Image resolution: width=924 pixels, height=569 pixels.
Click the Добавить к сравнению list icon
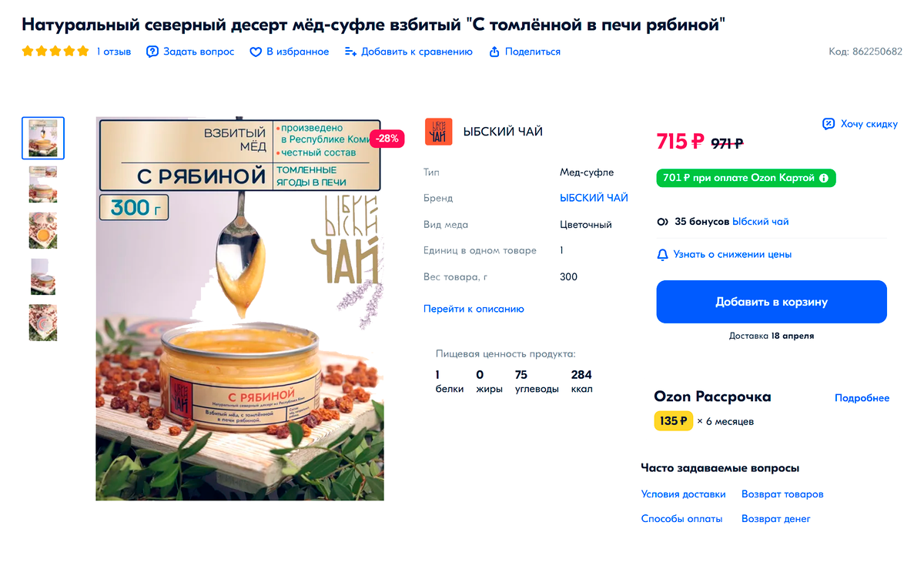(x=350, y=52)
